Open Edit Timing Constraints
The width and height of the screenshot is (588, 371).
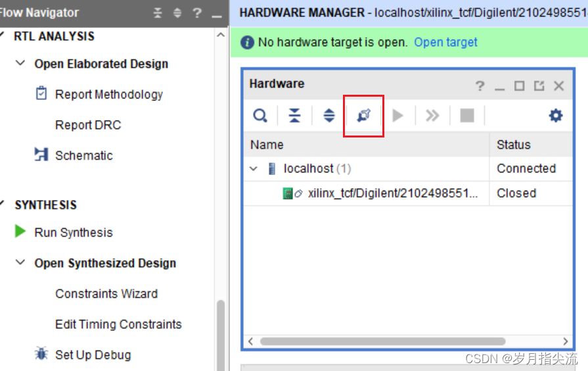(118, 324)
